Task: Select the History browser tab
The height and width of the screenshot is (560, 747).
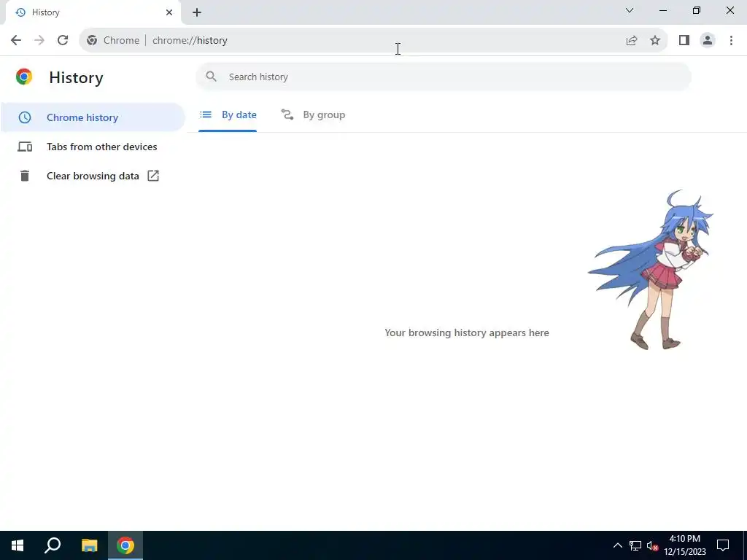Action: click(x=93, y=12)
